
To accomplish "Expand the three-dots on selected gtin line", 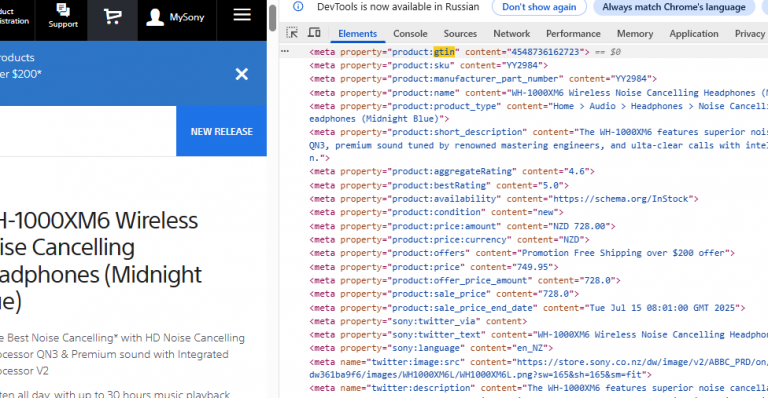I will 285,51.
